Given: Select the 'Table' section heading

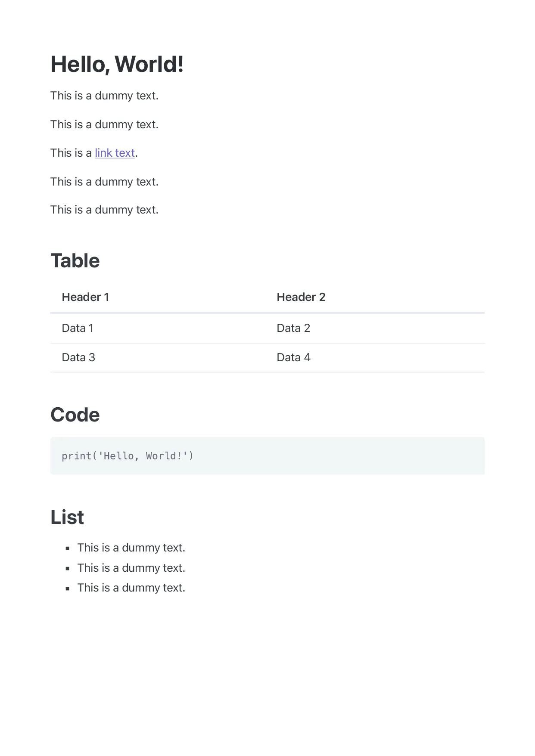Looking at the screenshot, I should (x=75, y=260).
